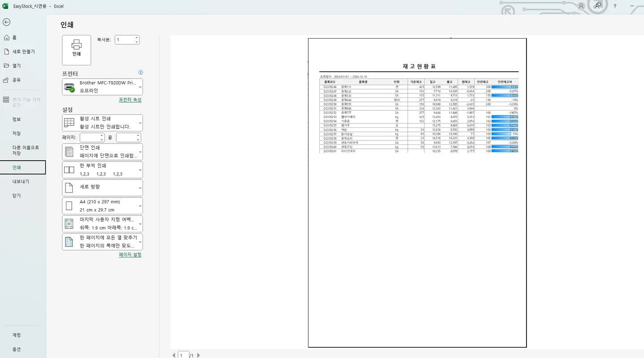Go to next page arrow in preview
Viewport: 644px width, 358px height.
(199, 355)
